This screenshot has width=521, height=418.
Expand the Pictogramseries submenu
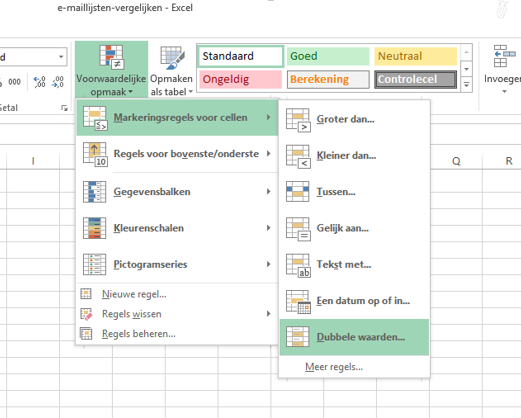[x=177, y=264]
